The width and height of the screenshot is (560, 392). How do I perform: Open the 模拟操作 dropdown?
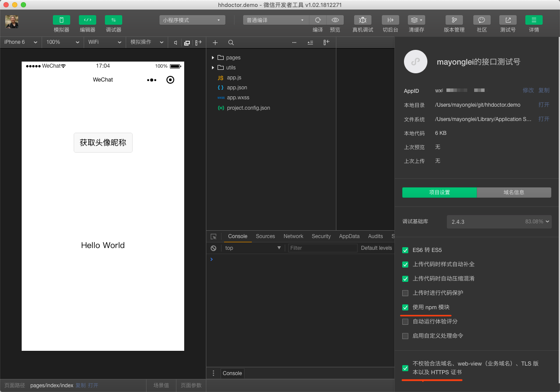tap(147, 42)
